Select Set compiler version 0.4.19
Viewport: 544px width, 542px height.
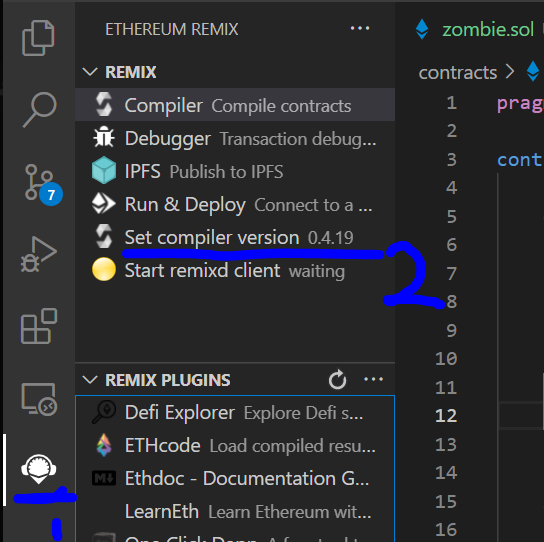tap(235, 236)
